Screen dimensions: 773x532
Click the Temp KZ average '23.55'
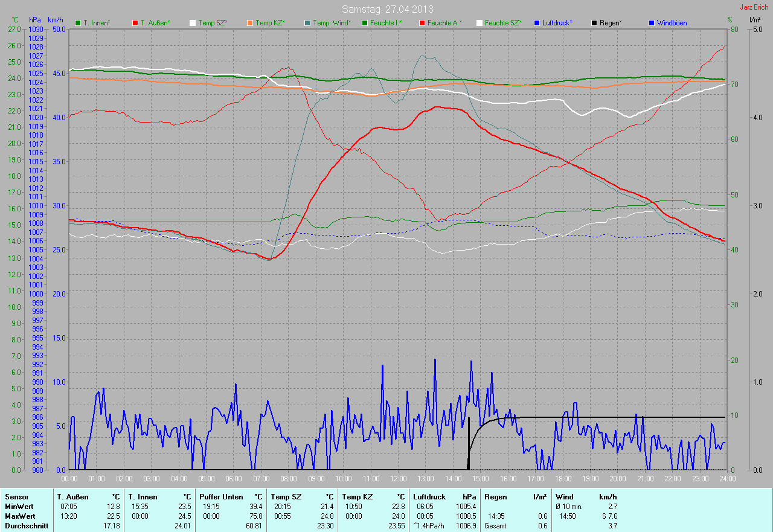[x=396, y=525]
